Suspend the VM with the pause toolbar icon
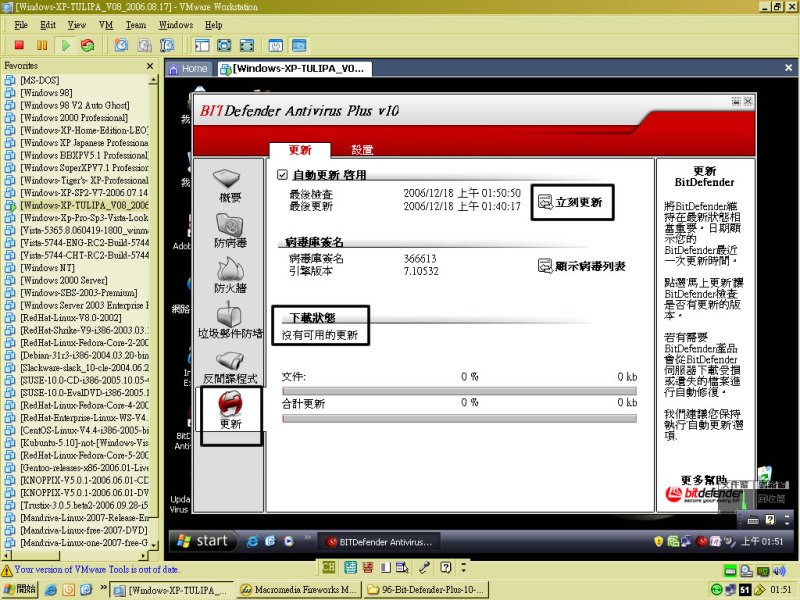 pos(42,45)
